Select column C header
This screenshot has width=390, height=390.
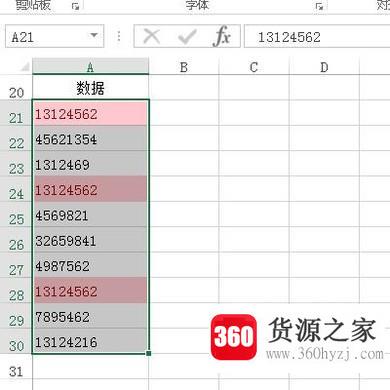pos(254,66)
